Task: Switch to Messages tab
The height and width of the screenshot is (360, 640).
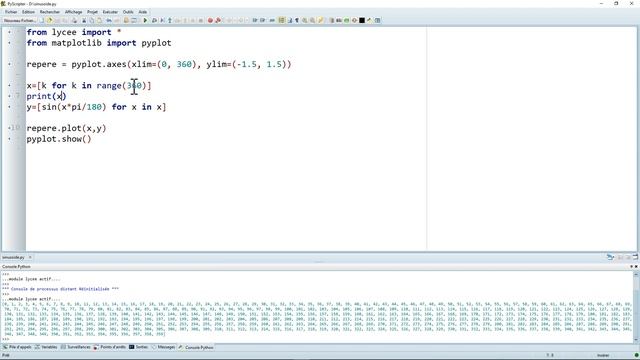Action: click(x=163, y=347)
